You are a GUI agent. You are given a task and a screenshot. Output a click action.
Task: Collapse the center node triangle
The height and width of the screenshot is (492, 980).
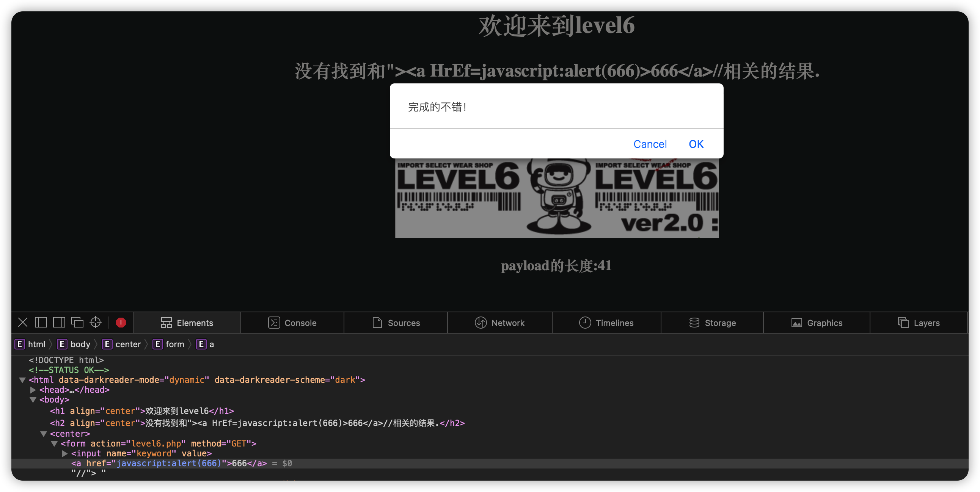[x=44, y=434]
